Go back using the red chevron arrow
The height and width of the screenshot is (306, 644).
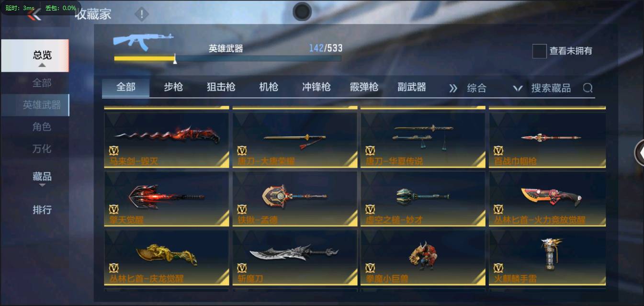(x=34, y=16)
